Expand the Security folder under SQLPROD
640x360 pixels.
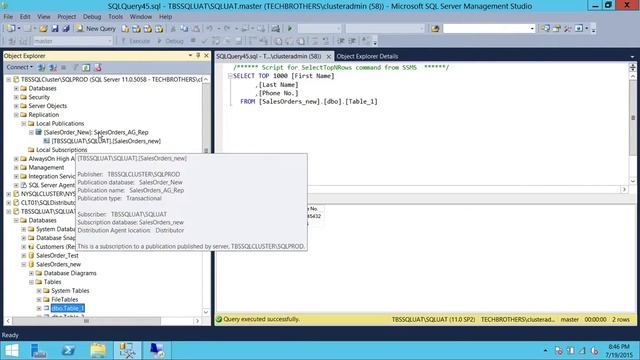16,97
